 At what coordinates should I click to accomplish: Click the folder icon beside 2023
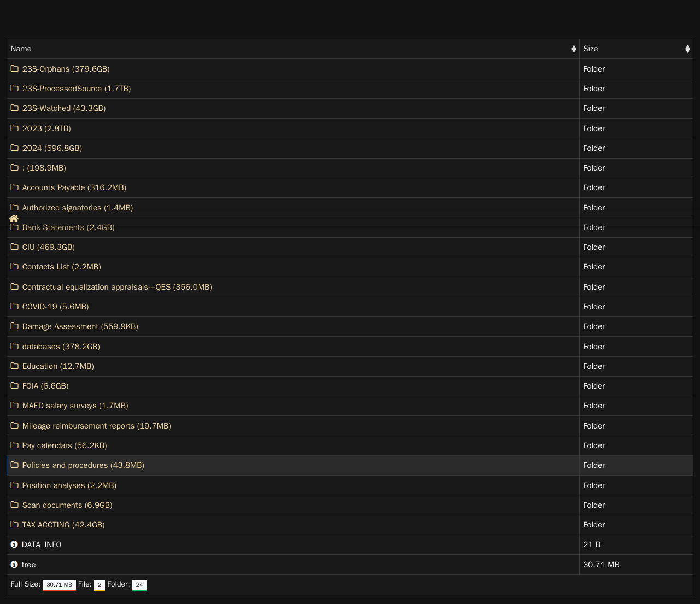(x=15, y=128)
